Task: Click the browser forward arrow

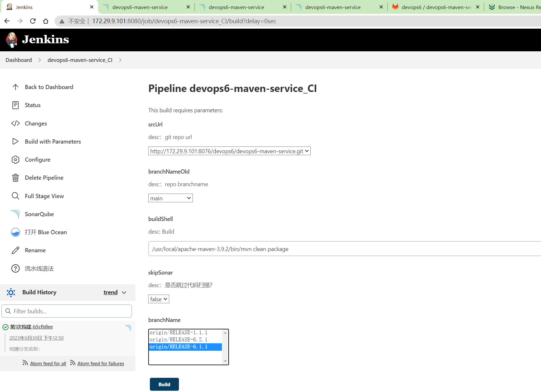Action: (x=20, y=21)
